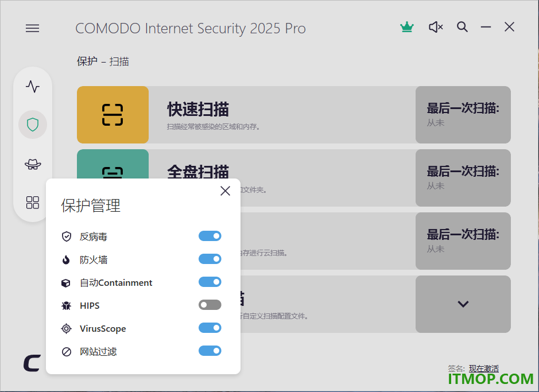Open the four-squares apps sidebar icon

coord(33,203)
